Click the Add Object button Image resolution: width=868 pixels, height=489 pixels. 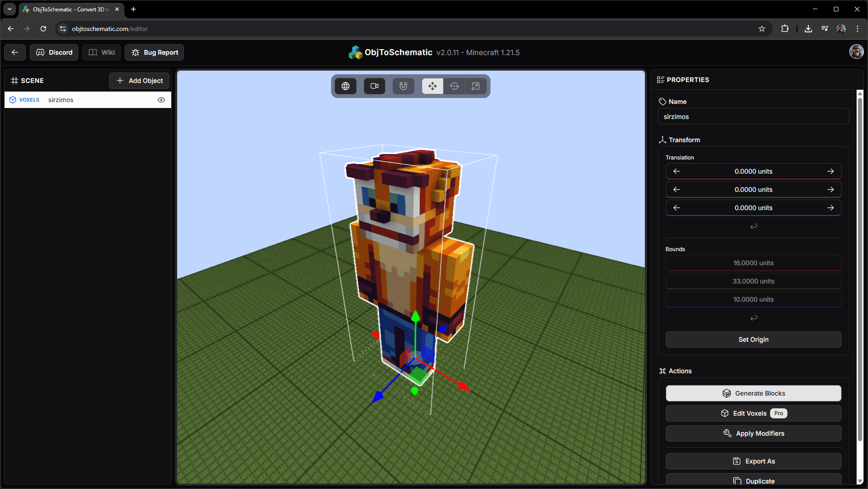139,81
